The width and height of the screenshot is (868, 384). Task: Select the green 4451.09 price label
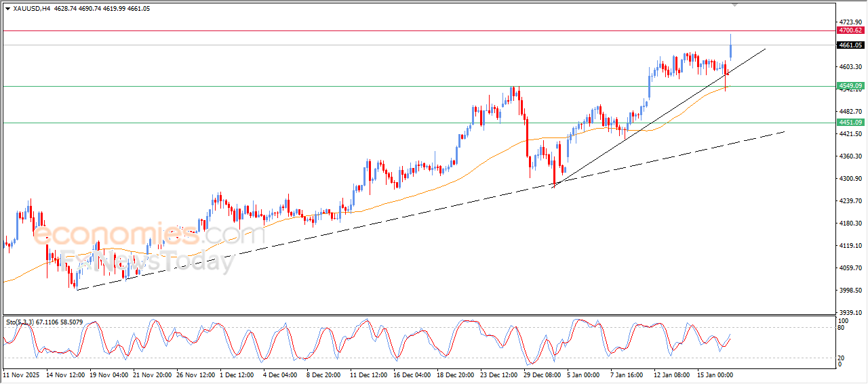(x=850, y=123)
